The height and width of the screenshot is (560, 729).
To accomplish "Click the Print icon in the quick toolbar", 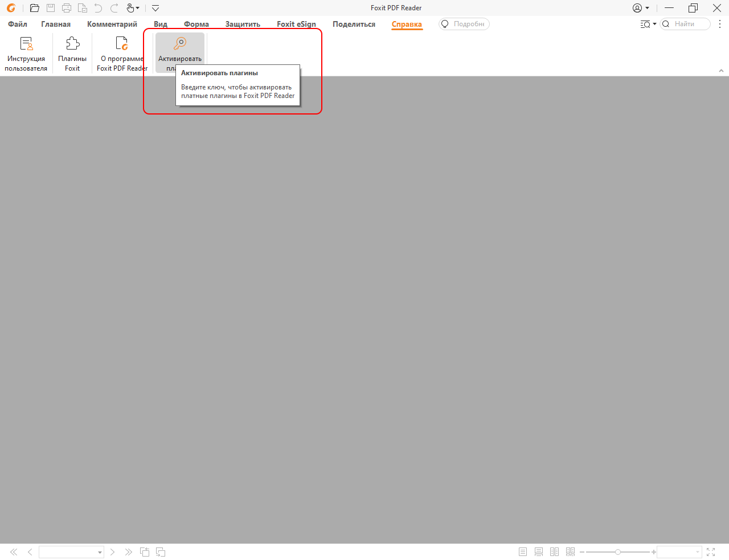I will 67,8.
